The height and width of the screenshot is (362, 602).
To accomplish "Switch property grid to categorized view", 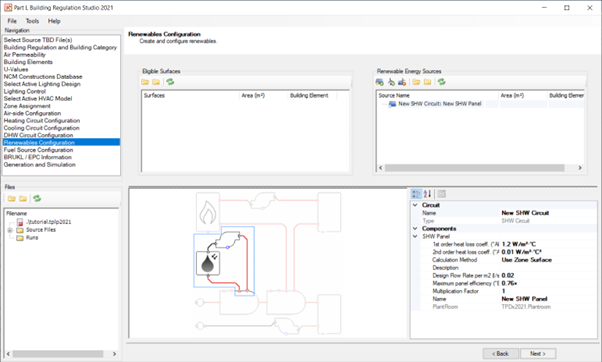I will tap(416, 194).
